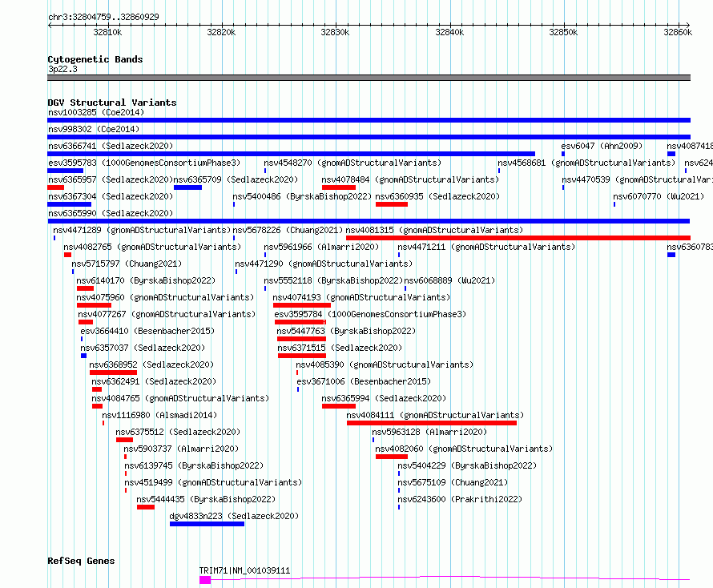Open nsv4077267 gnomAD variant label
The width and height of the screenshot is (713, 588).
(167, 314)
